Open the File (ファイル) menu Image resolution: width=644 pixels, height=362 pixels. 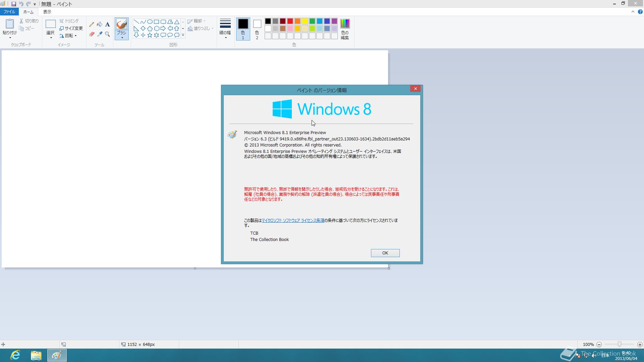[9, 12]
